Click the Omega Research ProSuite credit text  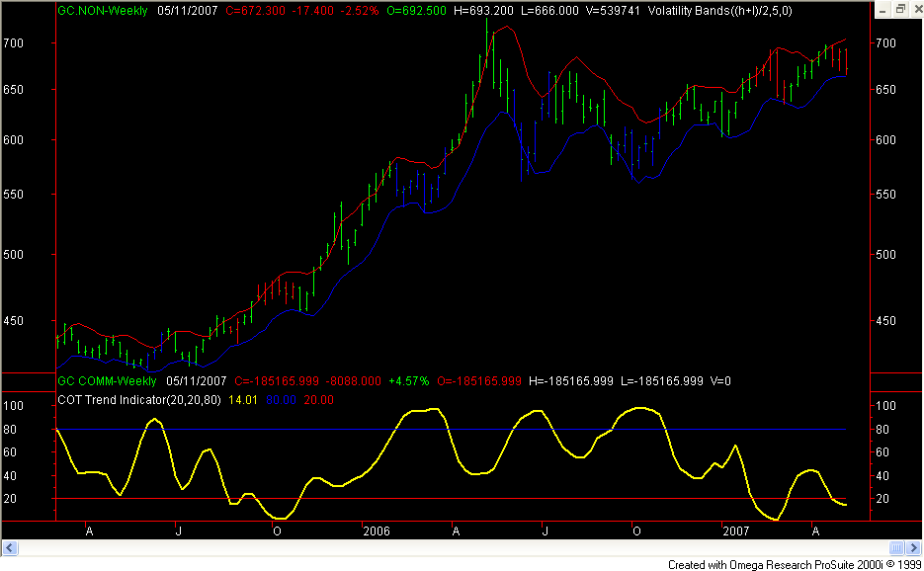pyautogui.click(x=795, y=564)
